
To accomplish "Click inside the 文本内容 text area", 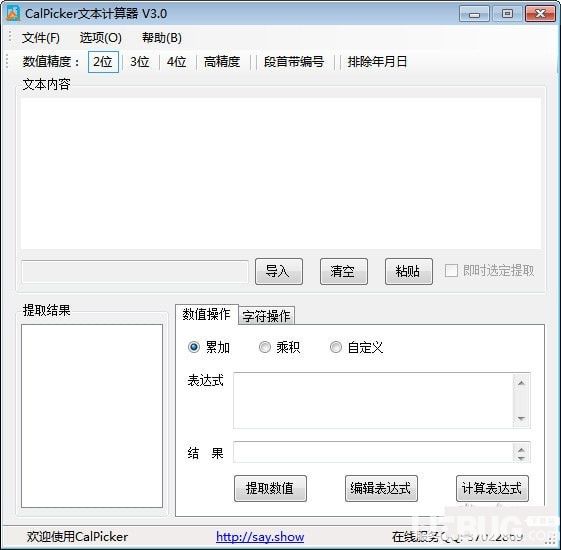I will [x=280, y=174].
